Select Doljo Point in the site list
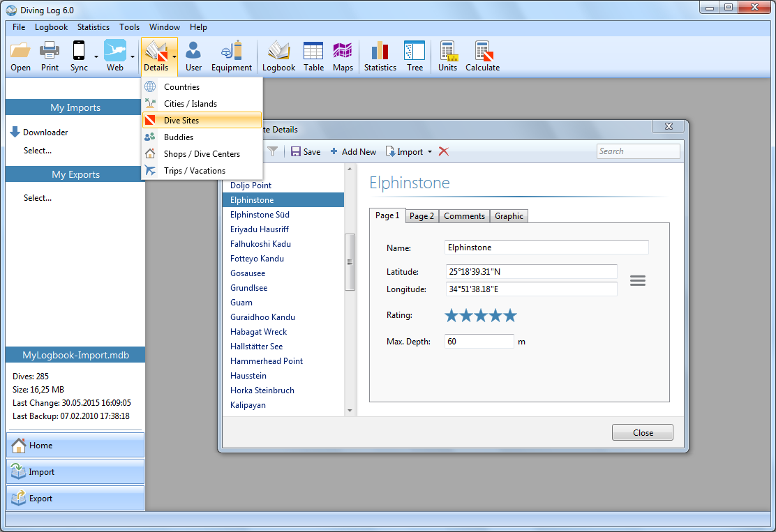The width and height of the screenshot is (776, 532). point(283,185)
